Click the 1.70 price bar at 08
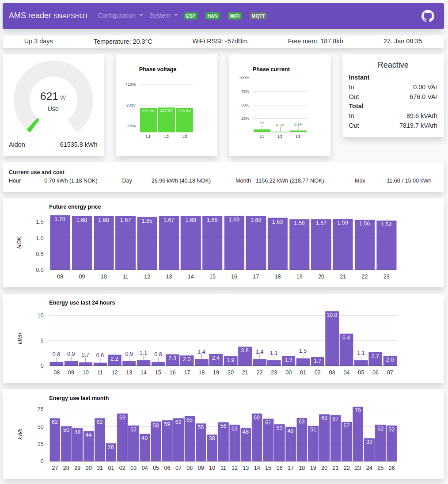 coord(60,243)
